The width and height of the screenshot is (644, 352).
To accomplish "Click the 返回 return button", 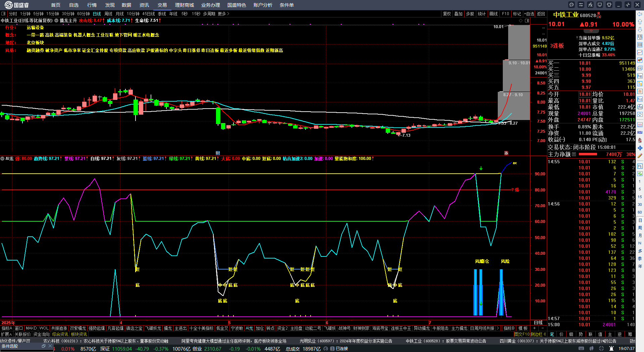I will pos(541,14).
